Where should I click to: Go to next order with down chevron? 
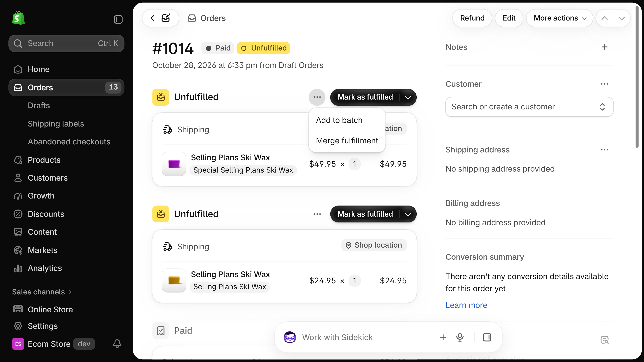pyautogui.click(x=622, y=18)
